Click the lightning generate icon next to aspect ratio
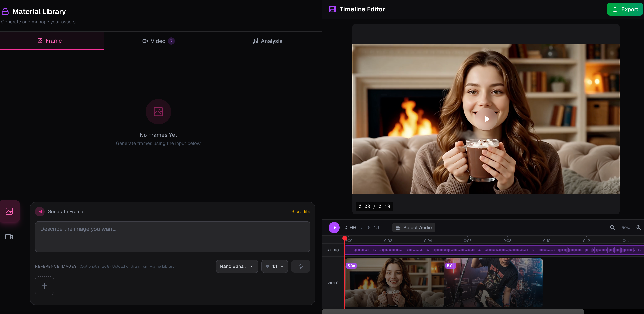This screenshot has height=314, width=644. 301,266
